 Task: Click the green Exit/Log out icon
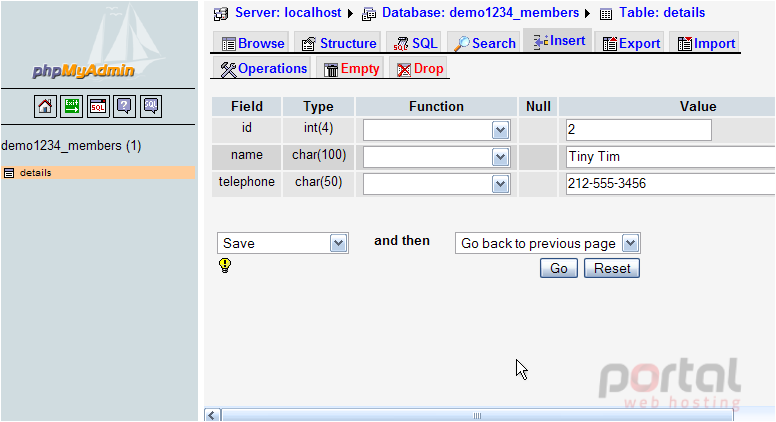[x=71, y=106]
